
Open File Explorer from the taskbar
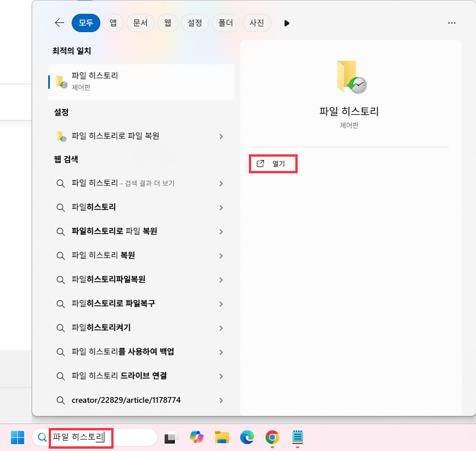coord(222,437)
